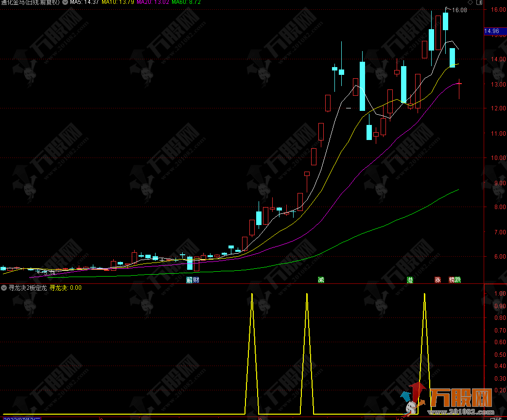Viewport: 507px width, 420px height.
Task: Open the 涨 event marker
Action: pyautogui.click(x=437, y=280)
